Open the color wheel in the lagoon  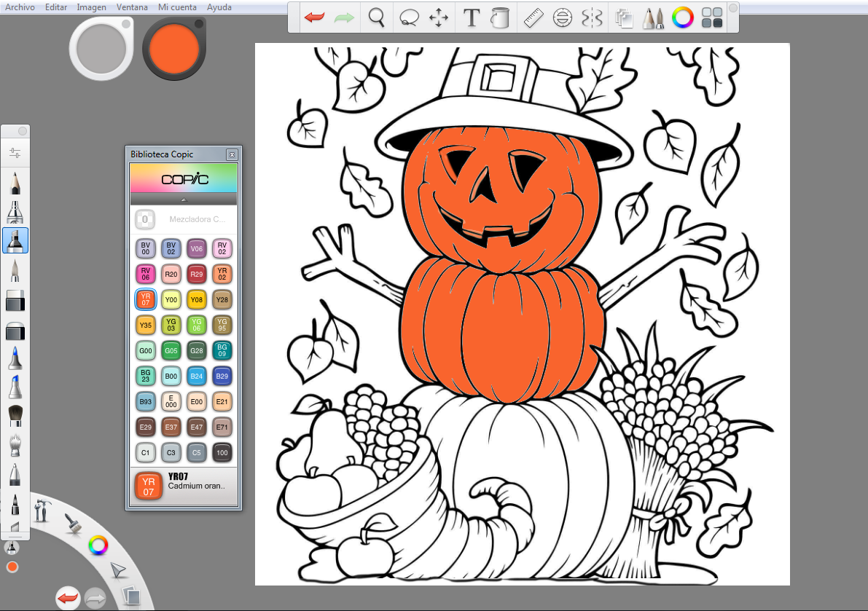[98, 545]
